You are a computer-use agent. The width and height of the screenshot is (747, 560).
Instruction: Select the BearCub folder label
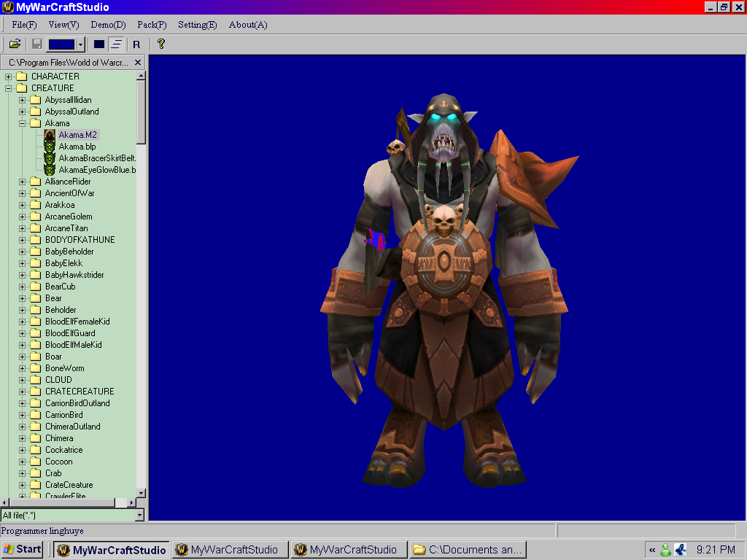click(x=60, y=287)
